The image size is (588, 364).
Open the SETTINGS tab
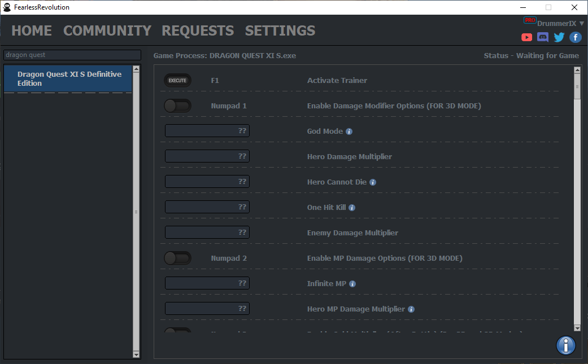point(280,30)
